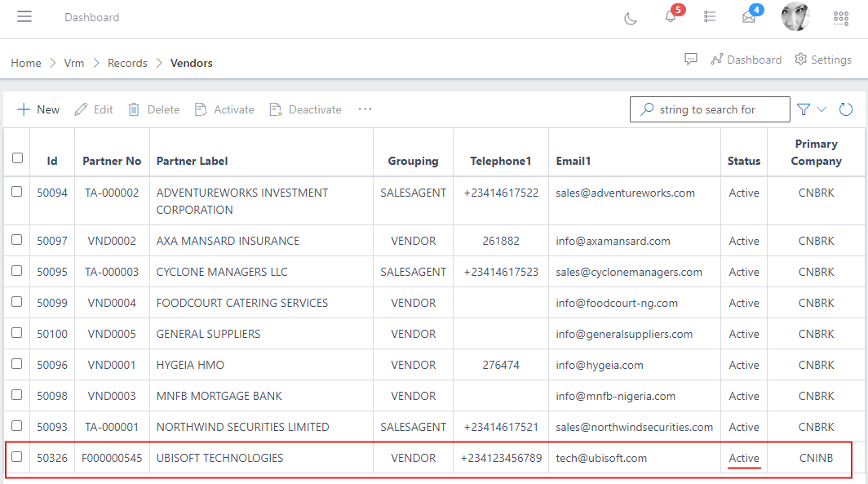The width and height of the screenshot is (868, 484).
Task: Click inside the search input field
Action: 718,109
